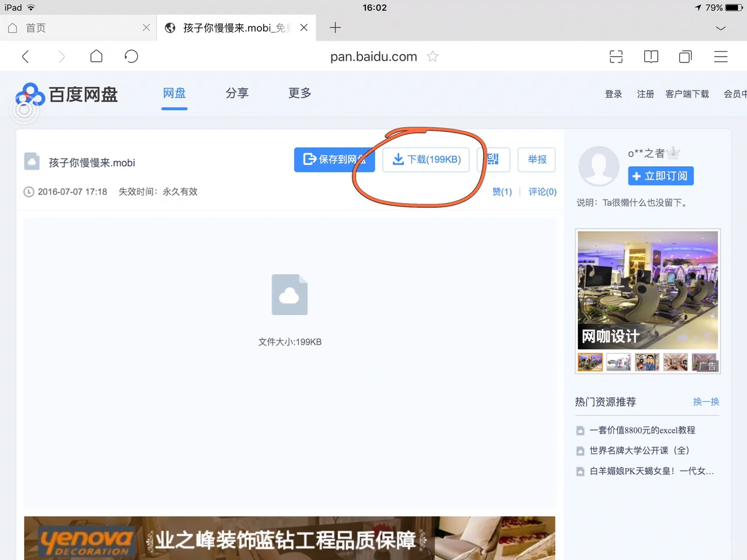Close the 首页 tab
Screen dimensions: 747x560
[x=146, y=27]
